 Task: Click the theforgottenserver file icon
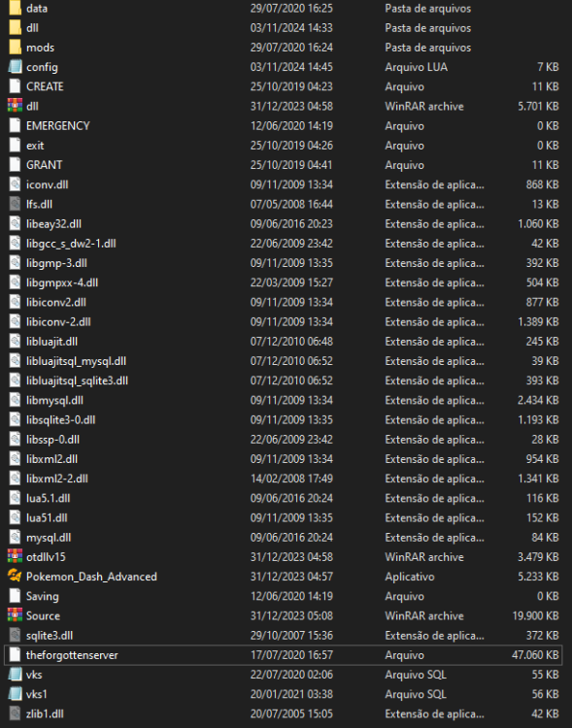pyautogui.click(x=15, y=655)
